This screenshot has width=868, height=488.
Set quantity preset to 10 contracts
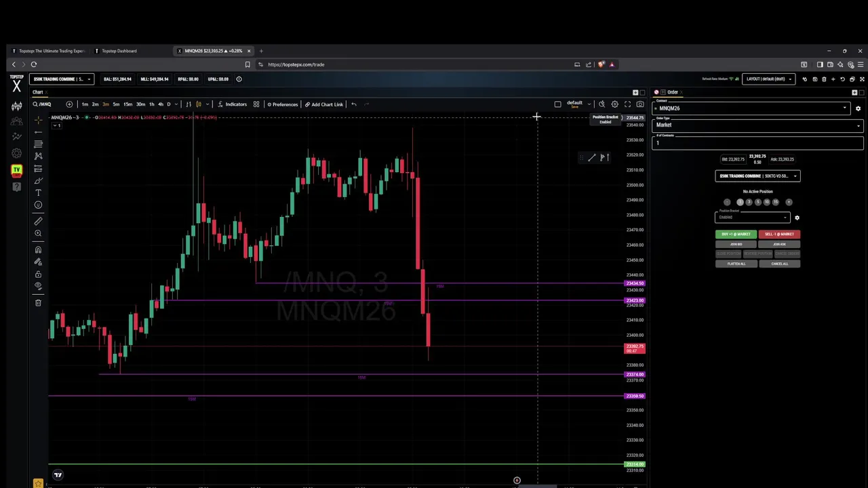pyautogui.click(x=767, y=202)
